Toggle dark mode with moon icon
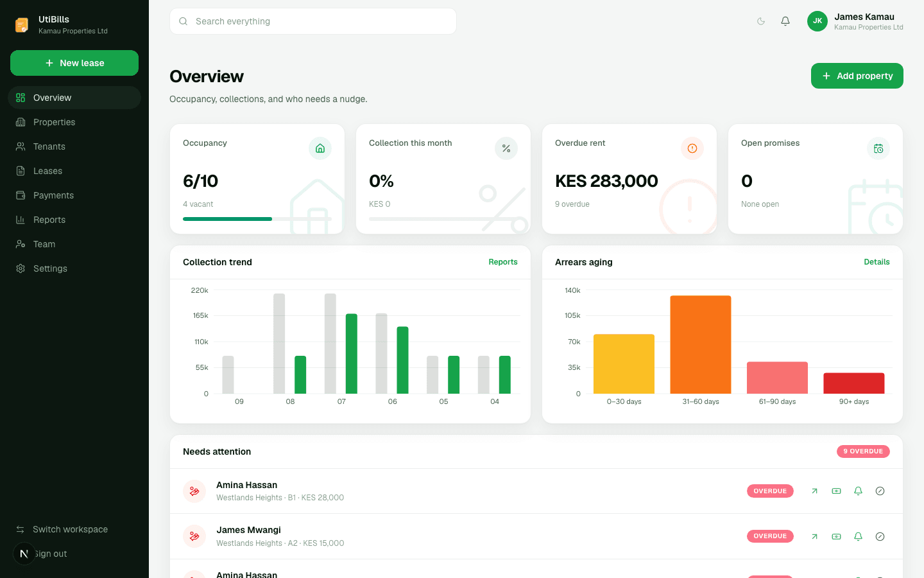This screenshot has height=578, width=924. 761,21
